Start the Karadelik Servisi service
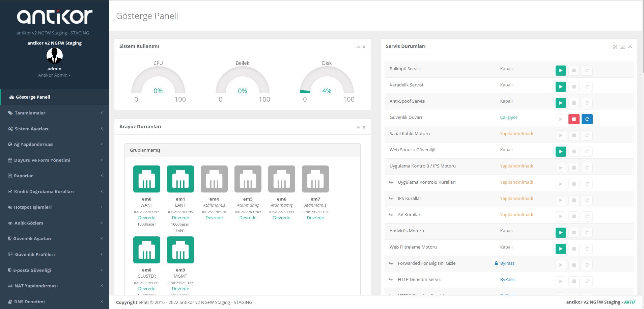644x309 pixels. (x=561, y=87)
